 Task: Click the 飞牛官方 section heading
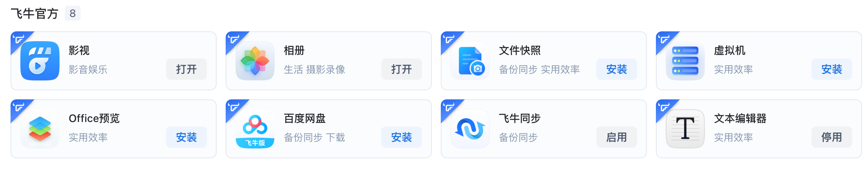pyautogui.click(x=34, y=14)
